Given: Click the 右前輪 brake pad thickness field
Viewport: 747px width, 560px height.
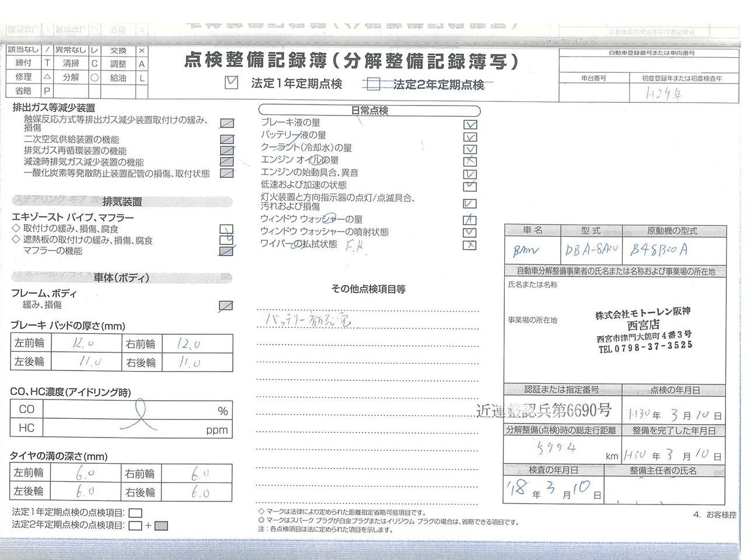Looking at the screenshot, I should [196, 344].
